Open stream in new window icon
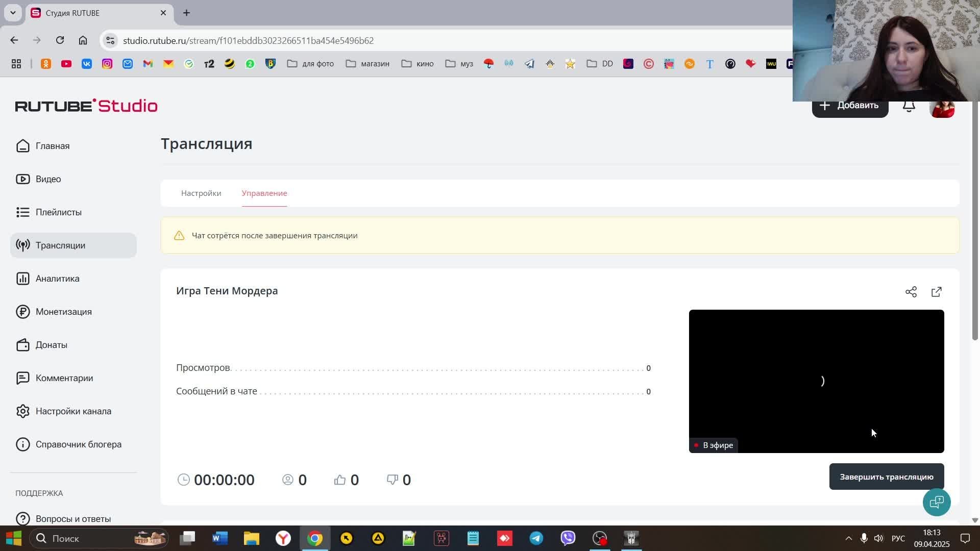 [937, 292]
